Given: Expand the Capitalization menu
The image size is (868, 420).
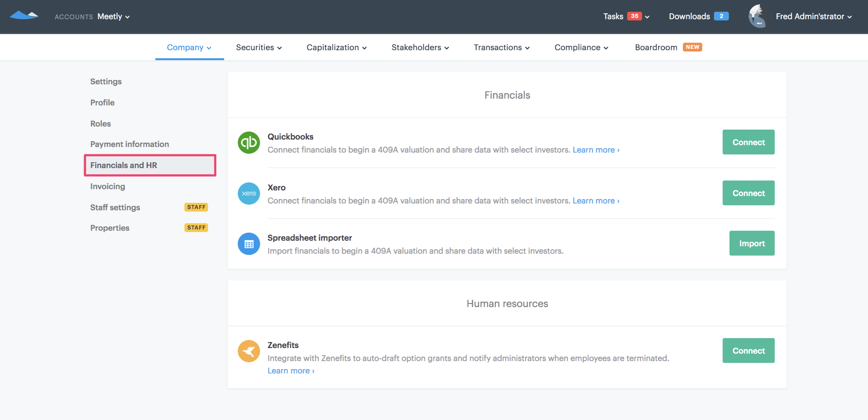Looking at the screenshot, I should point(337,47).
